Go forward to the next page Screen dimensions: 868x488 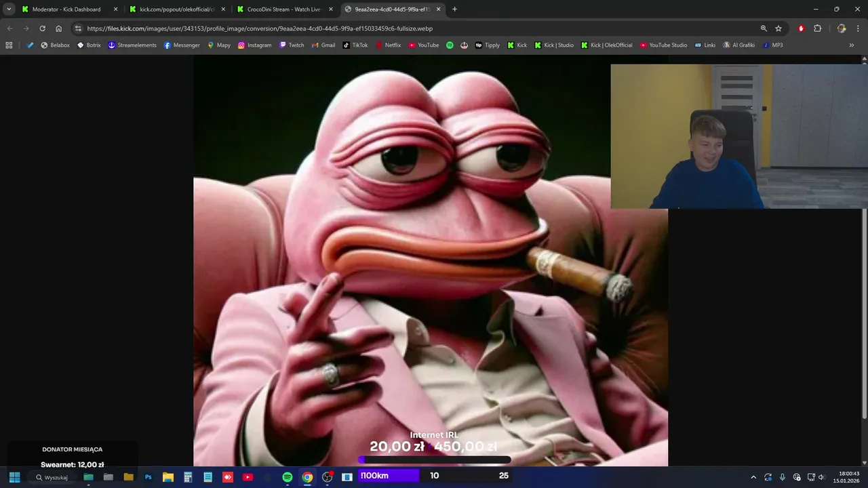(x=26, y=28)
